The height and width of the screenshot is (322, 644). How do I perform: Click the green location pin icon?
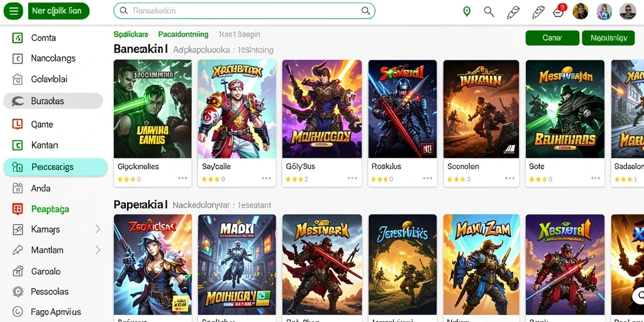click(x=467, y=11)
